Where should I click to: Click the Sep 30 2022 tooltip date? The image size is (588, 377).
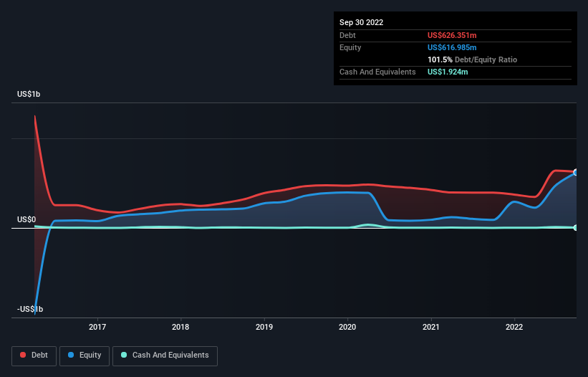point(361,22)
